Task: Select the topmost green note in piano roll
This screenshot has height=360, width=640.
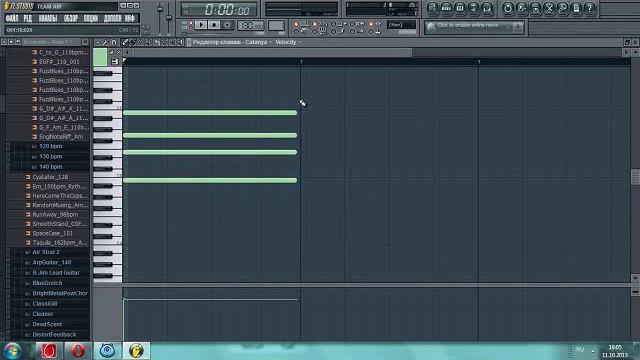Action: pyautogui.click(x=210, y=113)
